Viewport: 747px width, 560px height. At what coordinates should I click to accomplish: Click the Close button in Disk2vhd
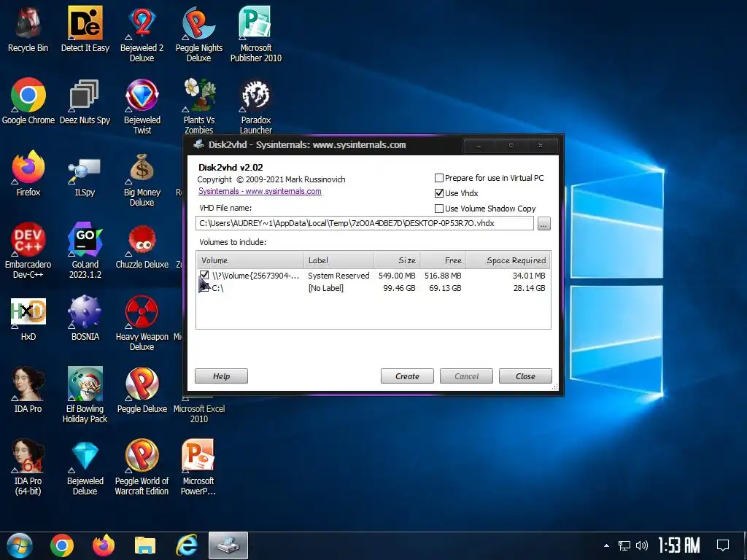click(525, 376)
